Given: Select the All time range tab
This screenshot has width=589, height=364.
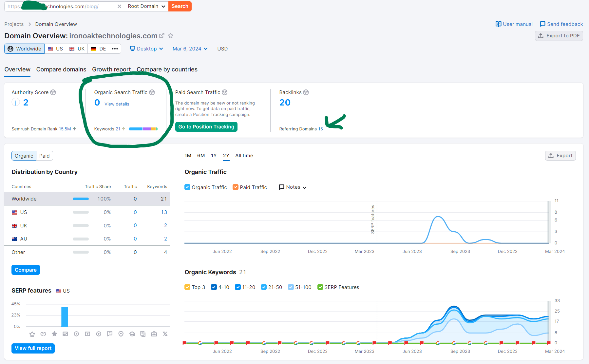Looking at the screenshot, I should tap(244, 156).
